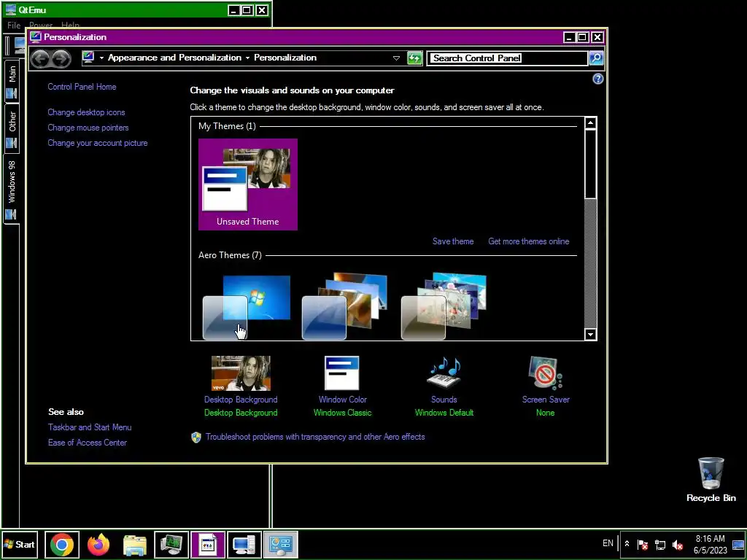This screenshot has width=747, height=560.
Task: Show hidden tray icons with the chevron
Action: click(x=627, y=544)
